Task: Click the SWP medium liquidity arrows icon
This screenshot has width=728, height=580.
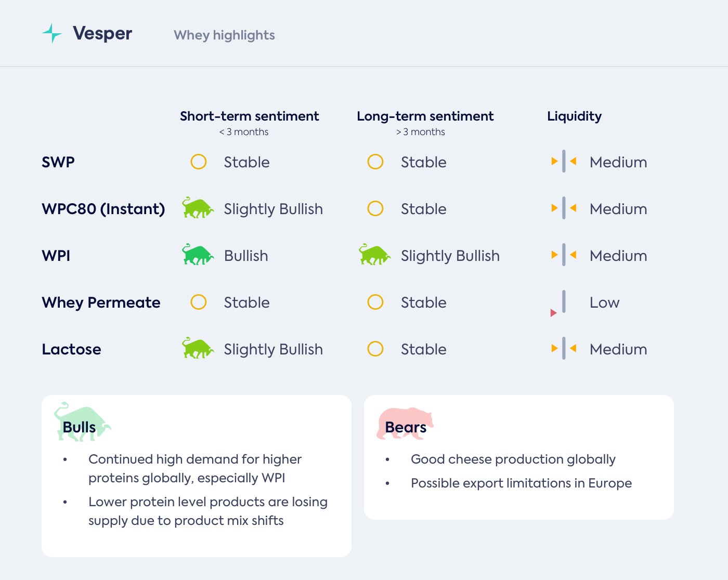Action: coord(564,162)
